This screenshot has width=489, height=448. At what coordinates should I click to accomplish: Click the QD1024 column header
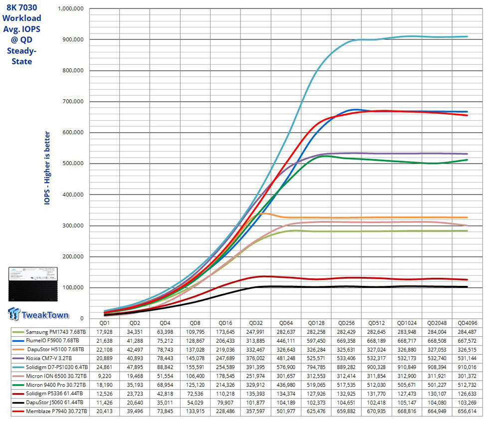[x=407, y=323]
